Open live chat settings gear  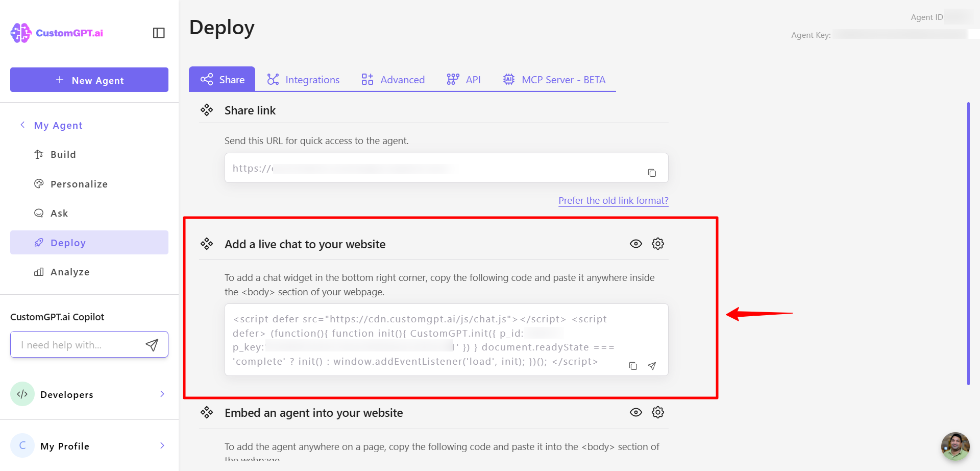click(x=658, y=244)
